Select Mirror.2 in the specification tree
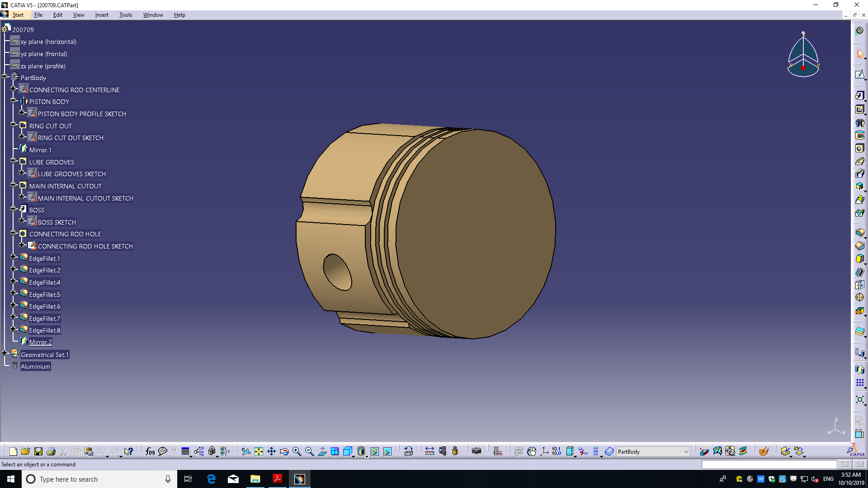Image resolution: width=868 pixels, height=488 pixels. coord(40,343)
